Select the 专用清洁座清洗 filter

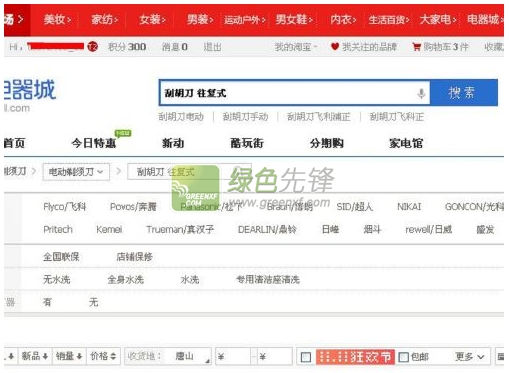point(268,280)
